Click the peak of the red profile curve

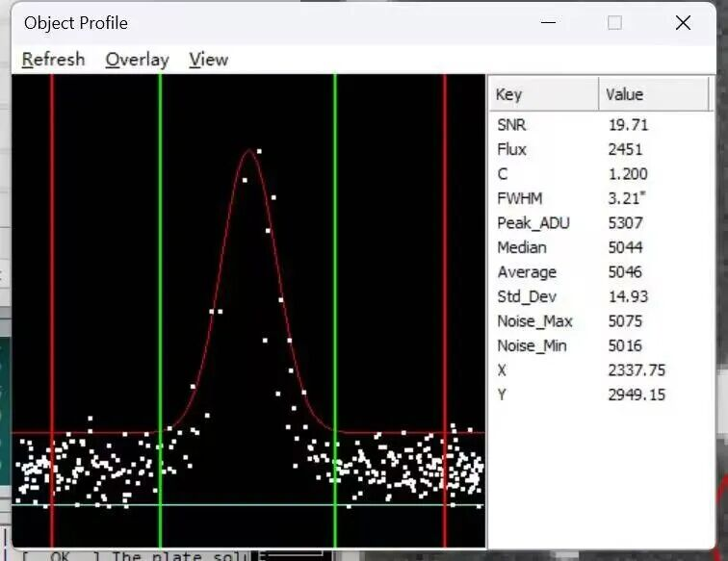(x=251, y=150)
